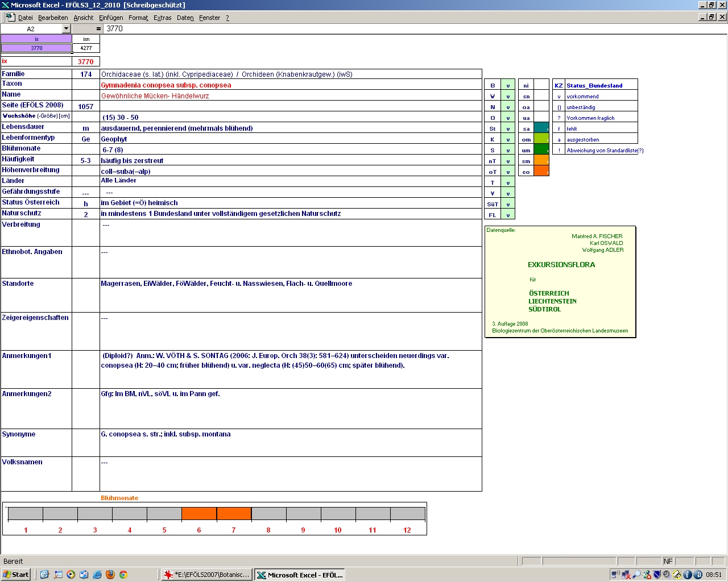Click the wireless network tray icon
Screen dimensions: 728x582
point(615,575)
